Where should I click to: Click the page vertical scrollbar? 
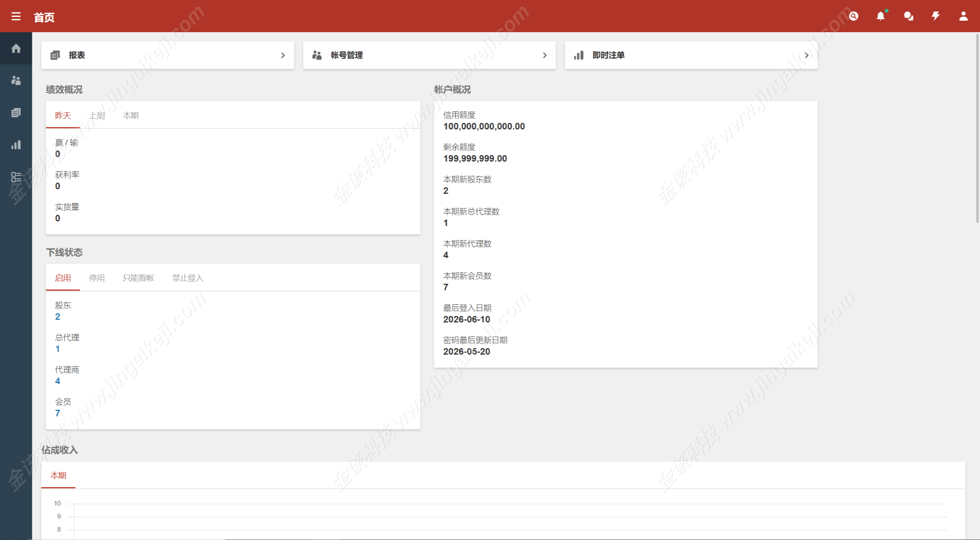click(x=977, y=128)
